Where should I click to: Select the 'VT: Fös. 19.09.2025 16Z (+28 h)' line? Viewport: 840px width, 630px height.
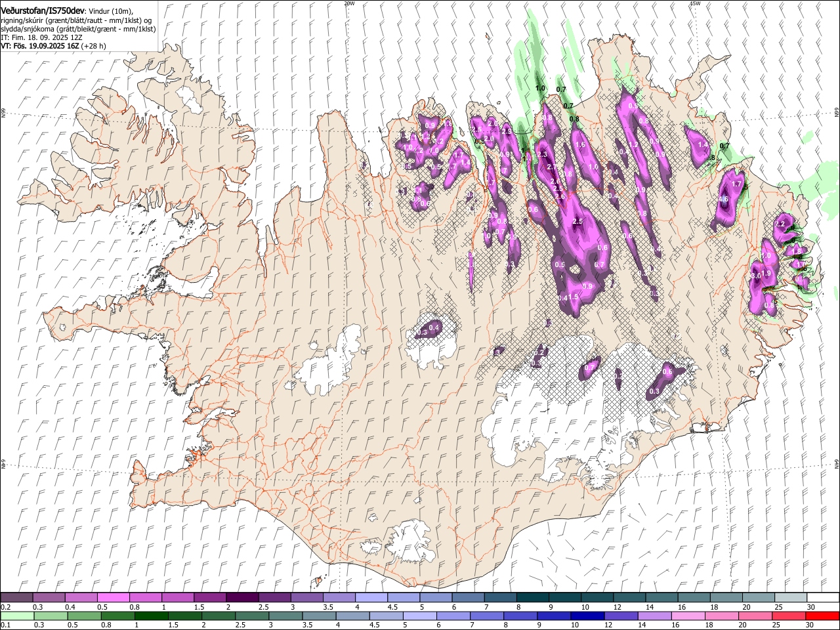pyautogui.click(x=53, y=46)
